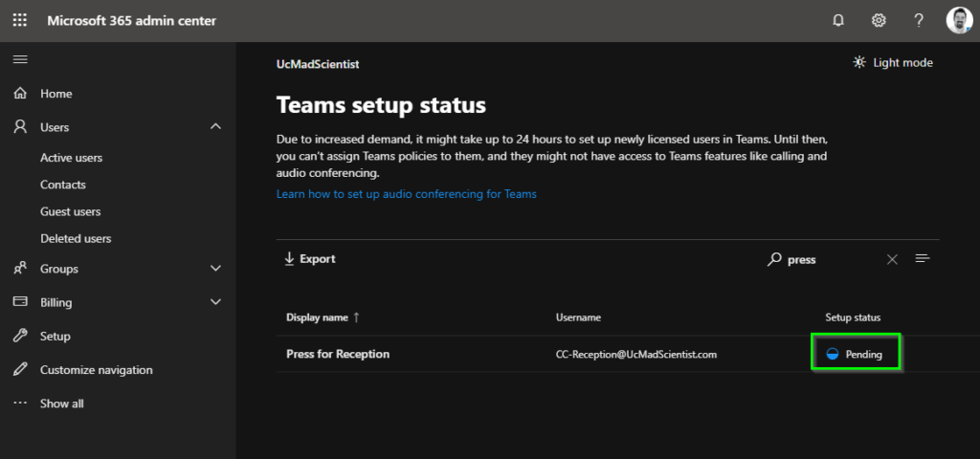980x459 pixels.
Task: Open audio conferencing setup link
Action: click(x=406, y=193)
